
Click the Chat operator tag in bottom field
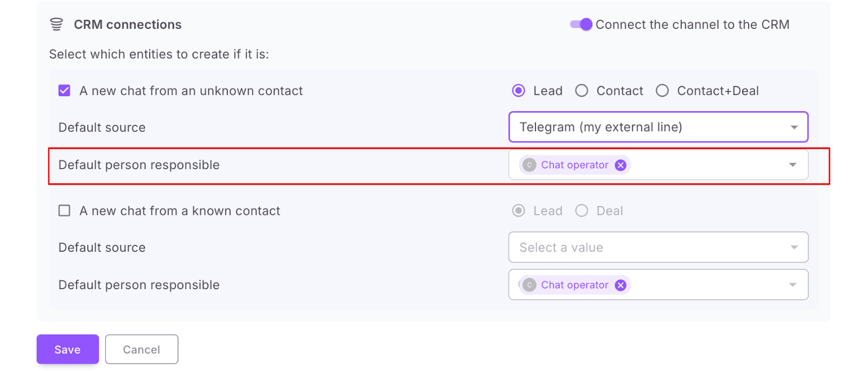pos(575,285)
